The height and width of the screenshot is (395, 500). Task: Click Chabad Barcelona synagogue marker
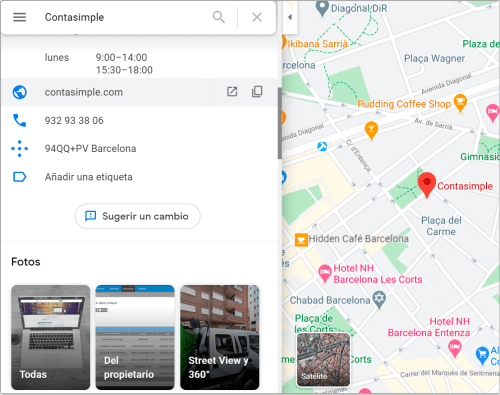[x=379, y=299]
